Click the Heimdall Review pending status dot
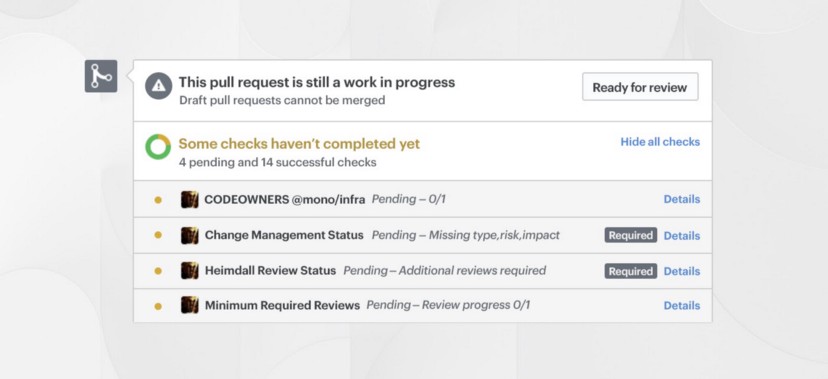 click(x=158, y=271)
